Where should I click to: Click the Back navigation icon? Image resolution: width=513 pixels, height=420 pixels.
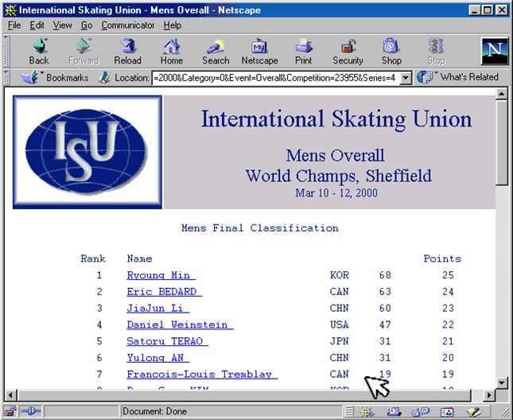coord(39,50)
